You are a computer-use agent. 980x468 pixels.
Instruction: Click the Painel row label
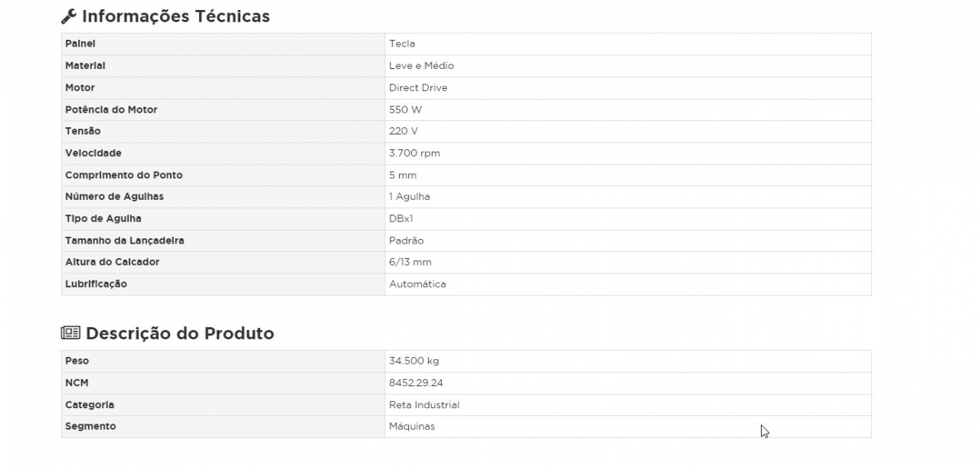pyautogui.click(x=80, y=44)
